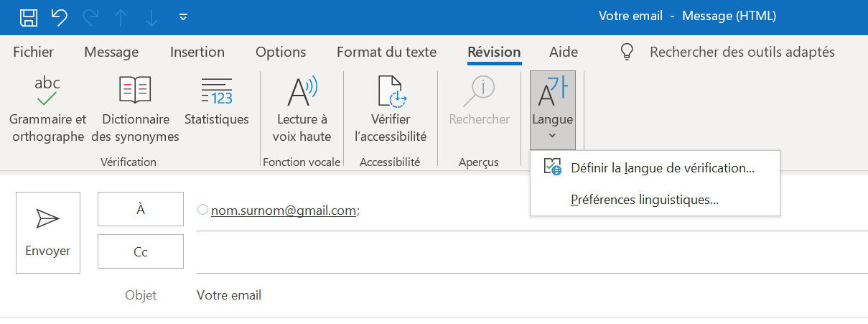The height and width of the screenshot is (324, 868).
Task: Click the Objet subject field
Action: 531,295
